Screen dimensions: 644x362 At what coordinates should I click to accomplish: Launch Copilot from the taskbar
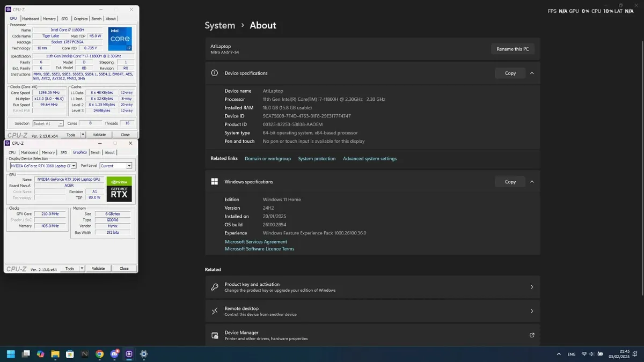pos(40,354)
